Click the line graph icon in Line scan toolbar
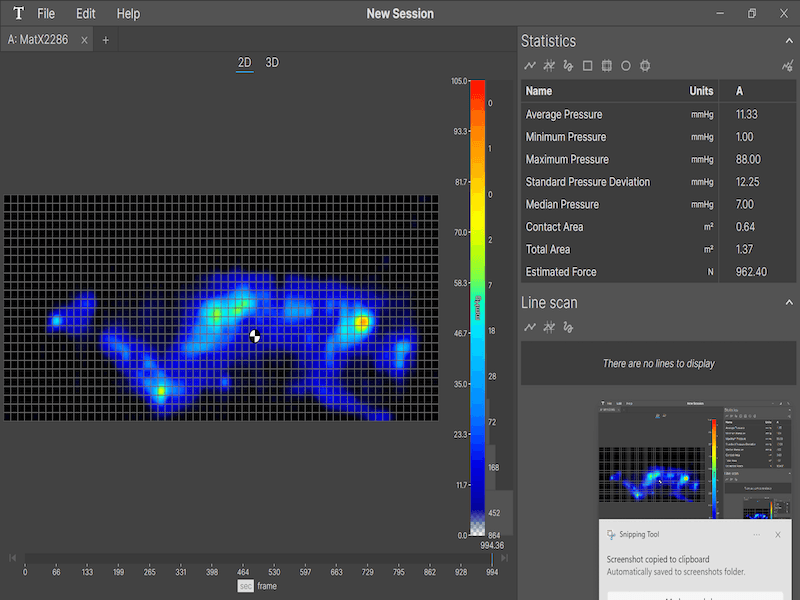The width and height of the screenshot is (800, 600). coord(530,327)
